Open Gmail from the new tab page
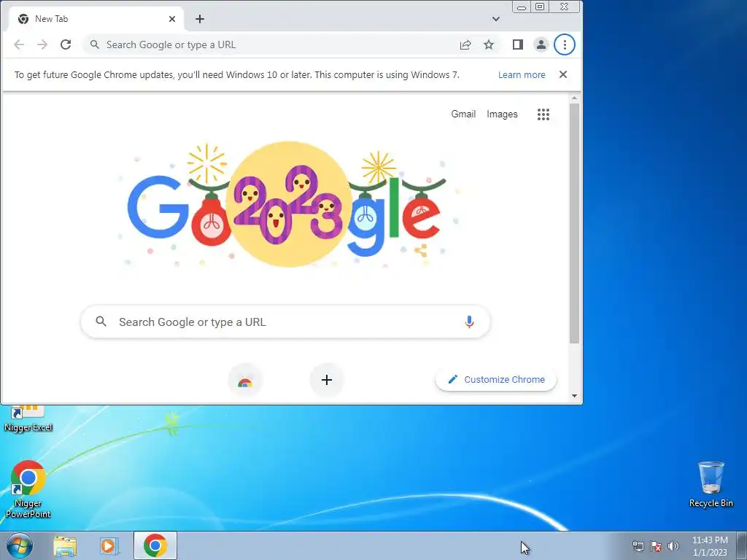This screenshot has width=747, height=560. coord(463,114)
